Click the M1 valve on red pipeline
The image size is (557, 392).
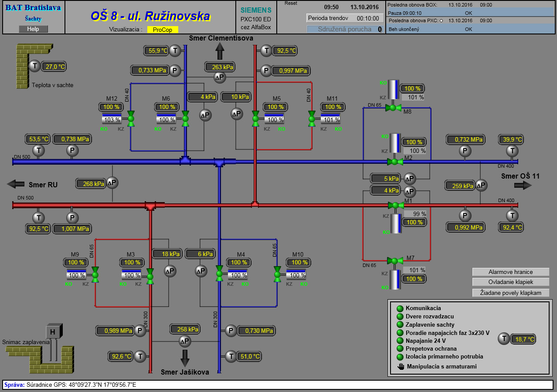395,205
